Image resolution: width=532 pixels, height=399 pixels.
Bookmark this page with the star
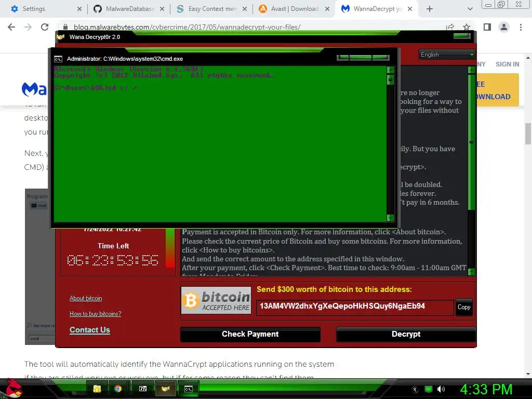click(467, 27)
